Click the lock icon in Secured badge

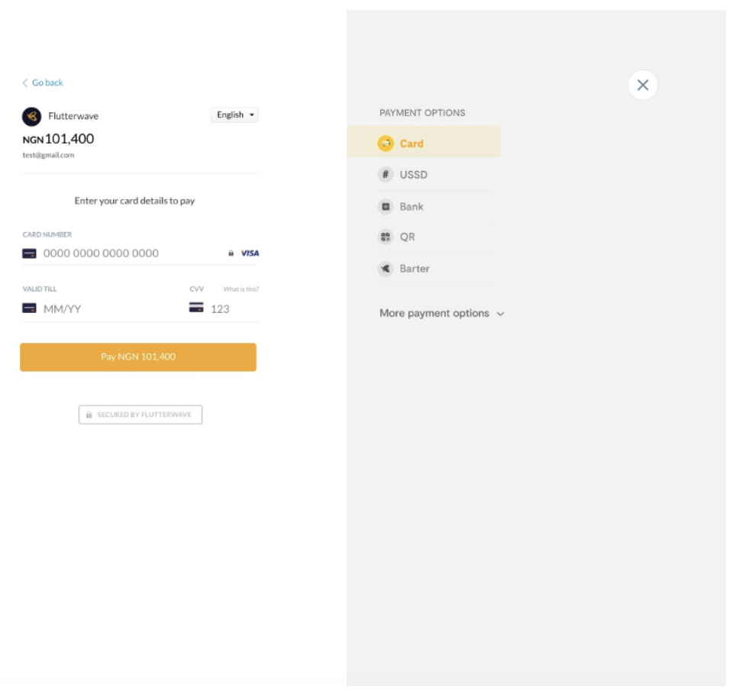click(x=89, y=415)
